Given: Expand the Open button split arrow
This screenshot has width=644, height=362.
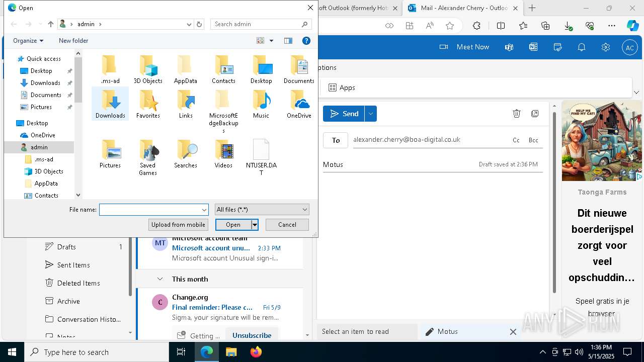Looking at the screenshot, I should click(x=255, y=225).
